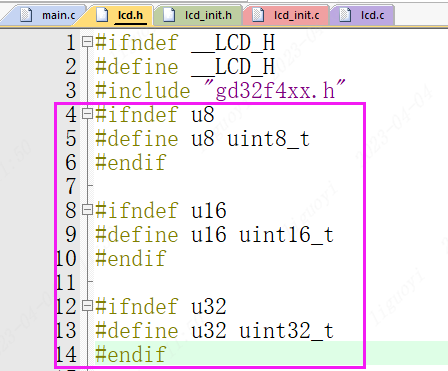Collapse the fold at line 4 #ifndef u8
The image size is (448, 371).
click(x=87, y=114)
